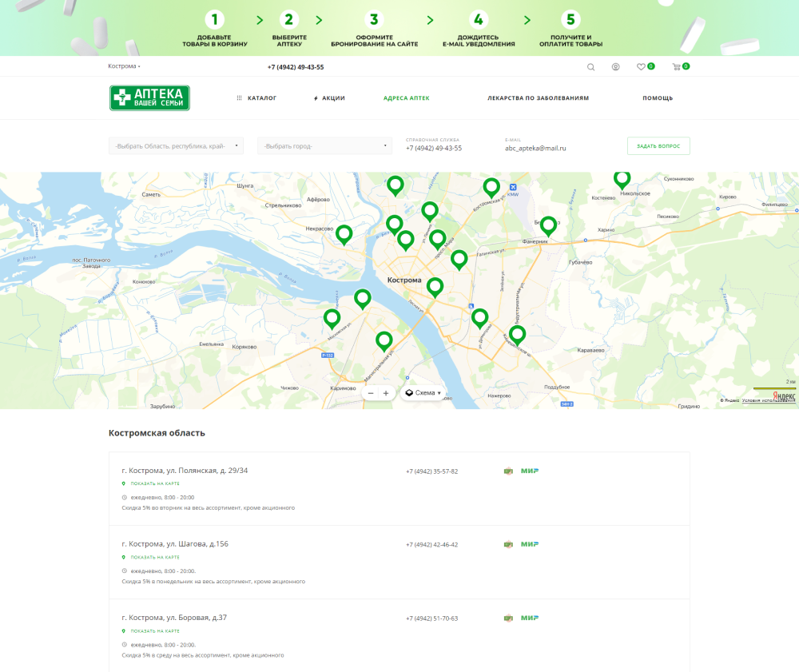Open the Помощь menu item
Screen dimensions: 799x672
pos(658,98)
